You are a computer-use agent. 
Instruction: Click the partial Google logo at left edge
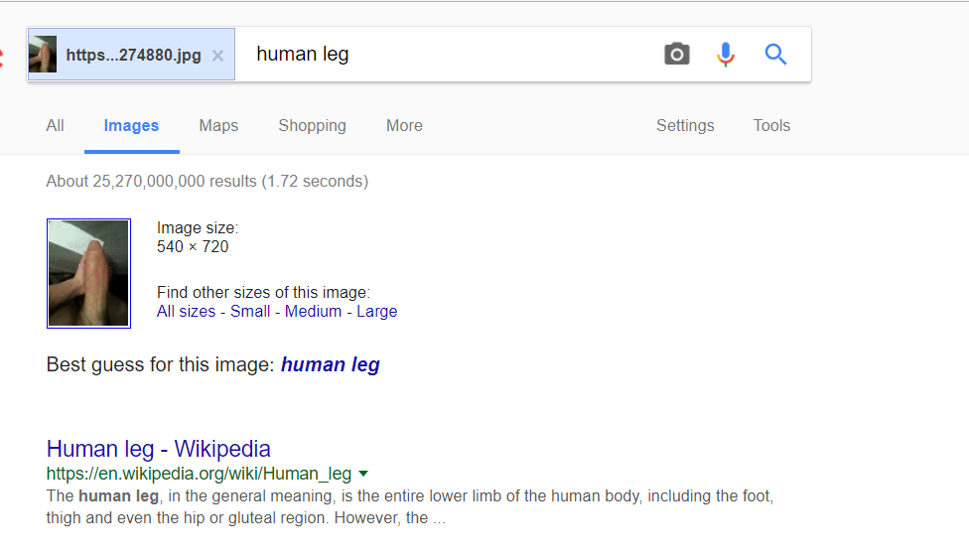click(2, 58)
